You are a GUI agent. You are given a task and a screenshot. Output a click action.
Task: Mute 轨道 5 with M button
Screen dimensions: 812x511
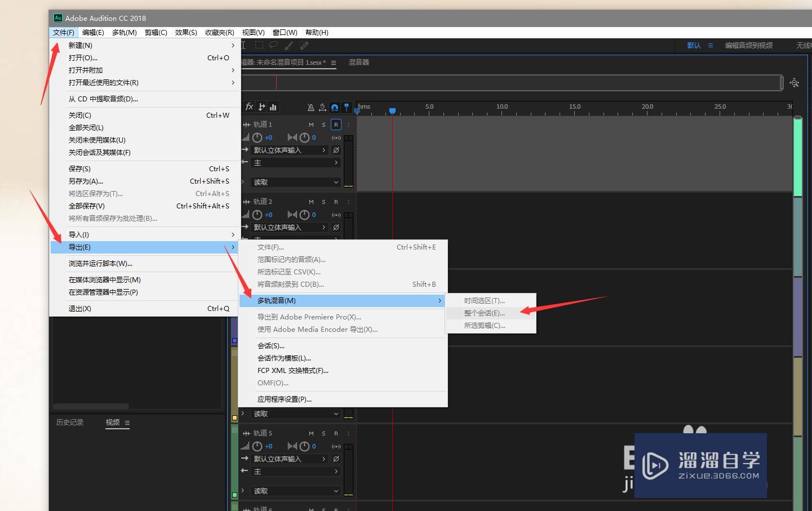point(311,433)
